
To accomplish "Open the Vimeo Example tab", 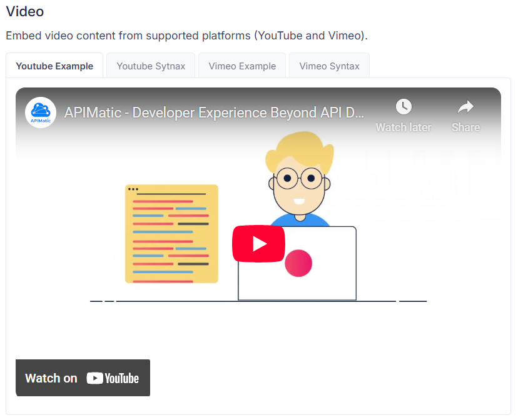I will click(242, 66).
